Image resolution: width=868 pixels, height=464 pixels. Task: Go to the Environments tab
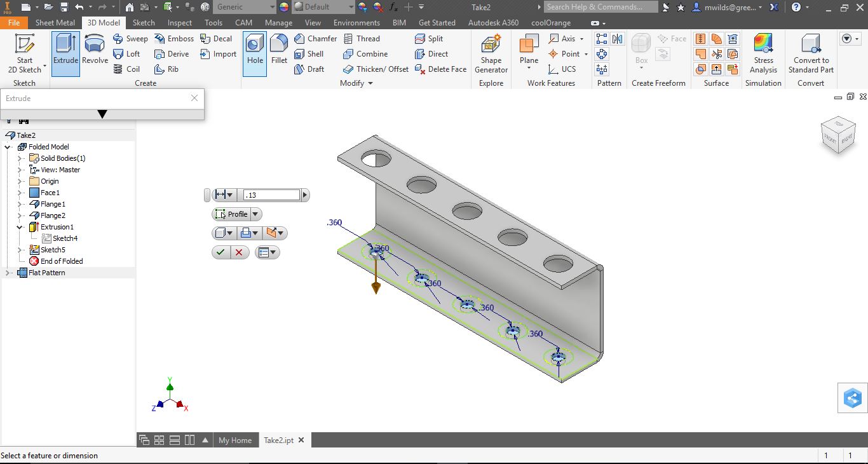click(x=356, y=22)
